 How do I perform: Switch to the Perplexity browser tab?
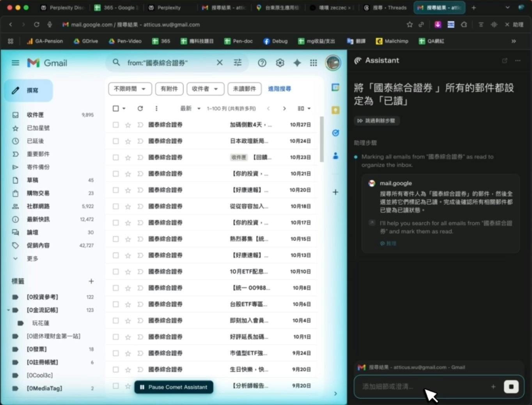pos(165,7)
